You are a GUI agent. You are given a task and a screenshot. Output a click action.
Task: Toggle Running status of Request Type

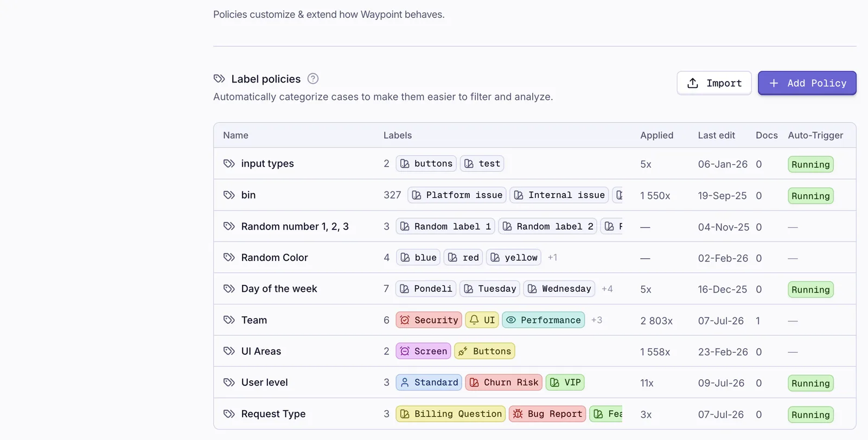(810, 415)
